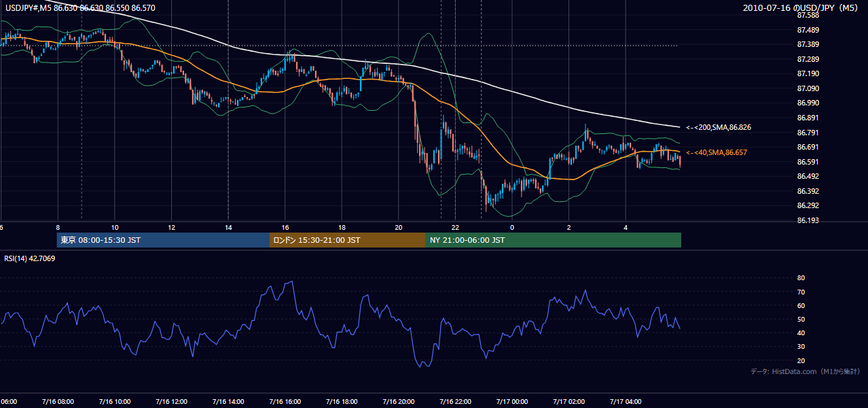Click hour tick 4 on price chart axis
Image resolution: width=868 pixels, height=408 pixels.
[x=626, y=227]
